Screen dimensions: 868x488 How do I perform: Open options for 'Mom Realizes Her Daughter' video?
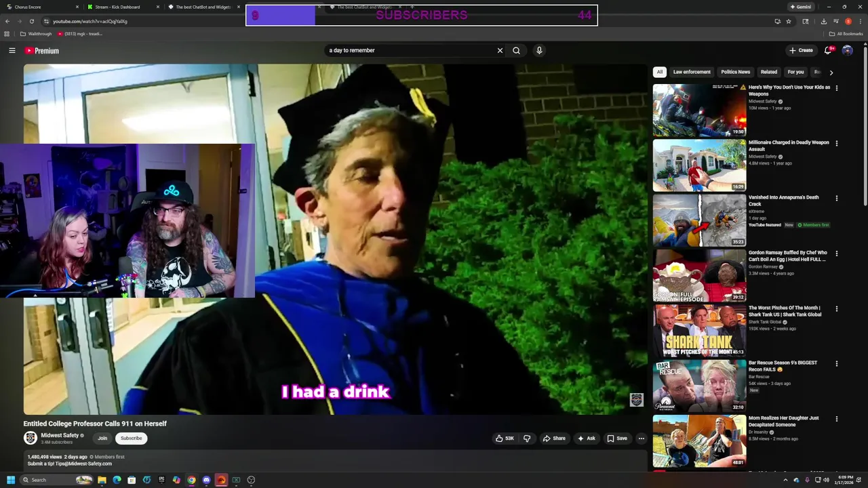point(836,420)
